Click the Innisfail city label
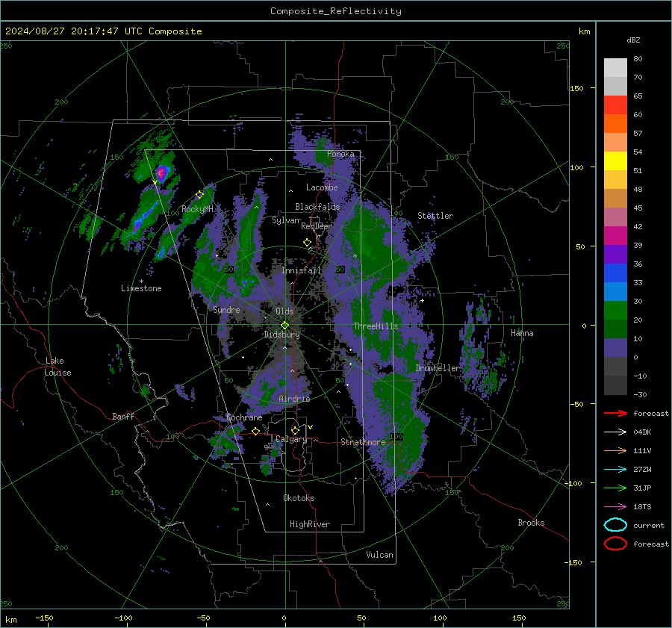Screen dimensions: 672x628 coord(301,270)
